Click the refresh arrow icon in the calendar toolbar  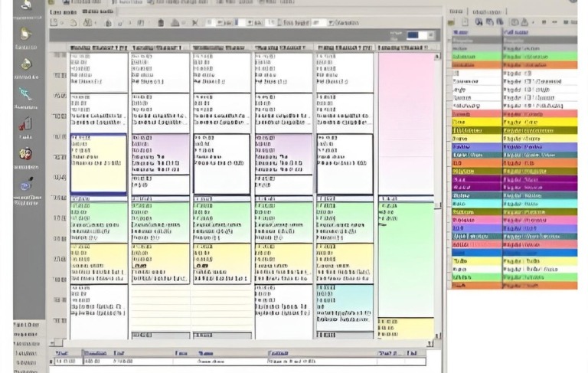click(x=73, y=23)
